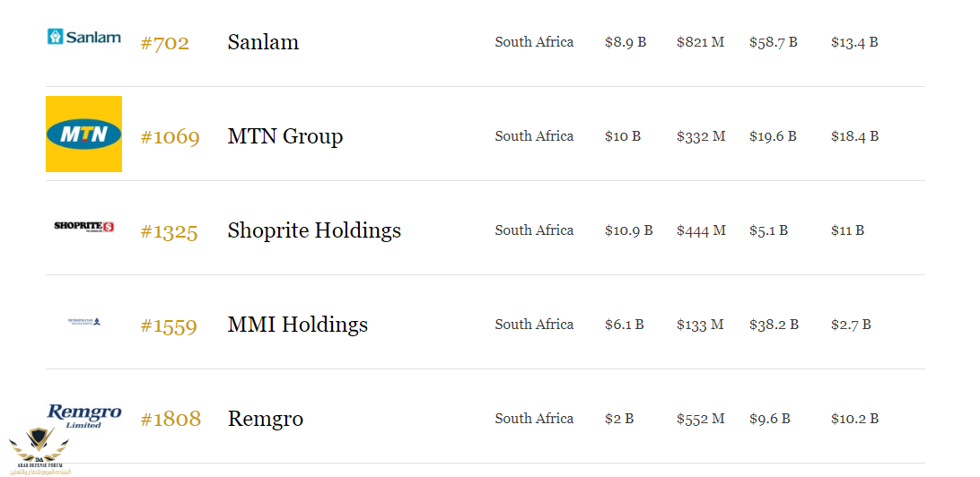Click the $38.2 B assets for MMI Holdings
The image size is (980, 477).
coord(774,325)
